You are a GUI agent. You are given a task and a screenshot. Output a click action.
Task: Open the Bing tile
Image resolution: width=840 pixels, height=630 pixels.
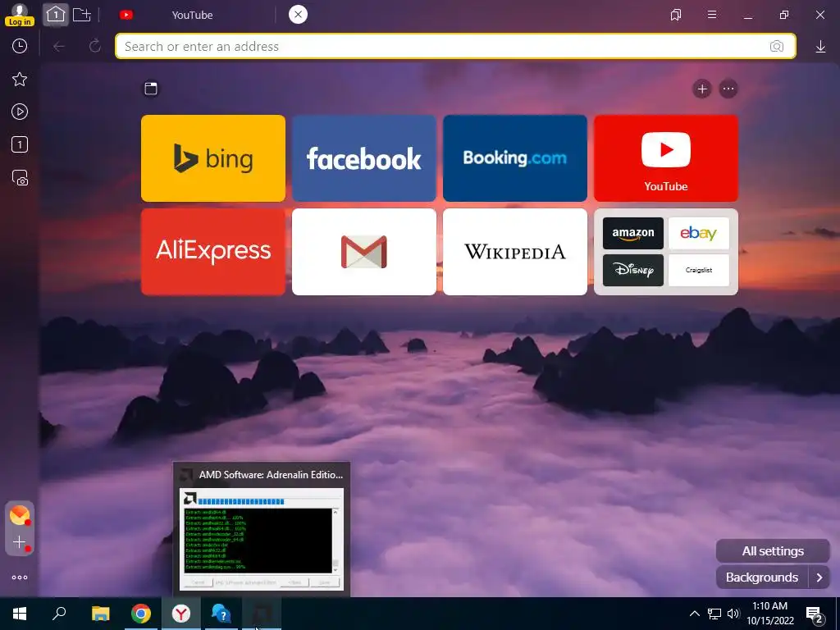213,158
